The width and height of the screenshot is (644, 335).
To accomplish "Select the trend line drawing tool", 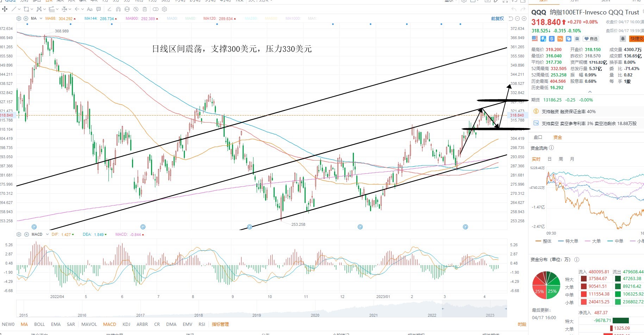I will click(x=14, y=9).
